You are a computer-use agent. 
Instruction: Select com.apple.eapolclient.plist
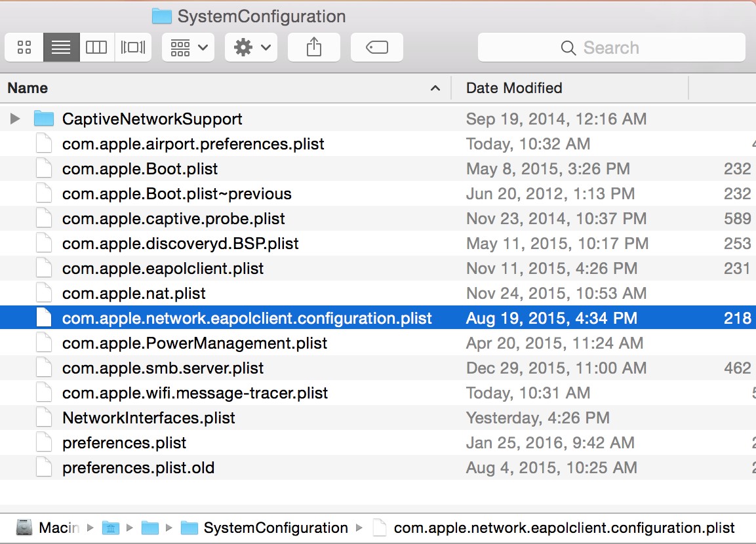click(x=163, y=268)
